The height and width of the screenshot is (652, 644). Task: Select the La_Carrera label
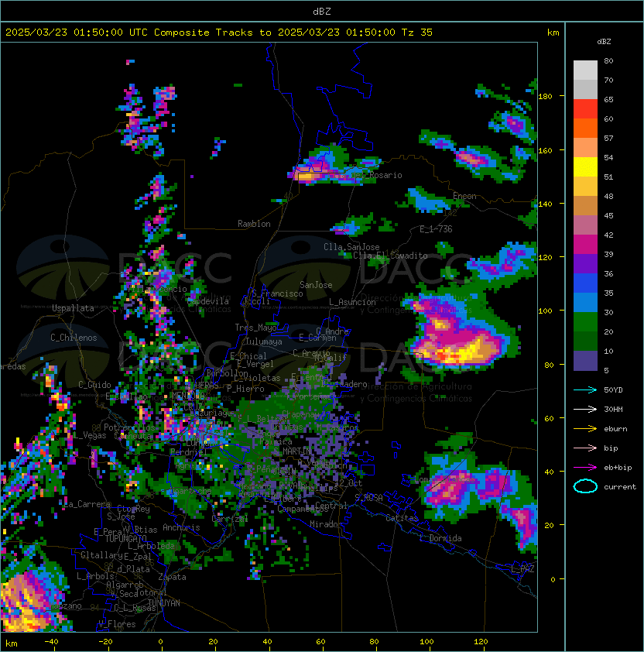tap(87, 504)
